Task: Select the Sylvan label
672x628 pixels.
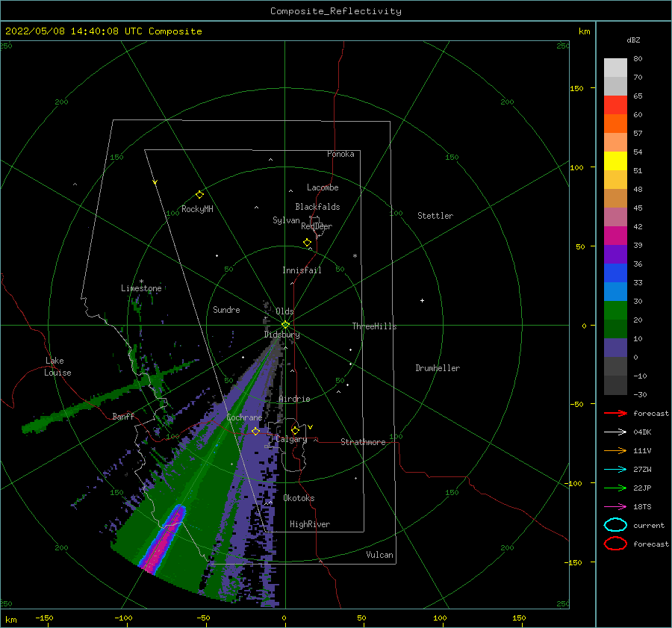Action: point(286,220)
